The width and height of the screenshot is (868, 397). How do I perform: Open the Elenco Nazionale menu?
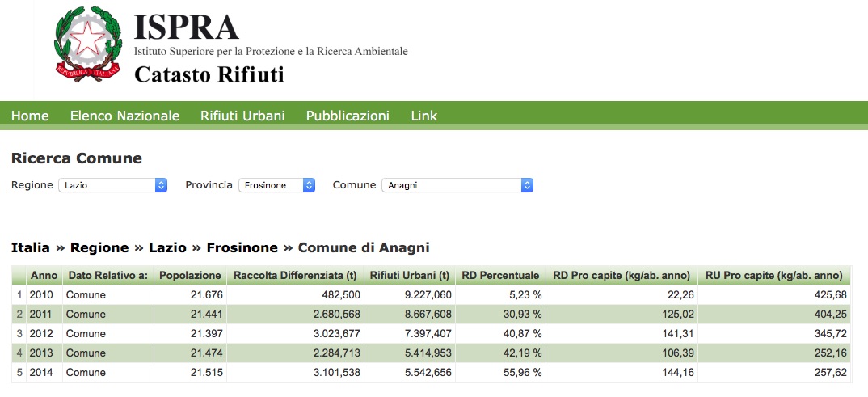click(x=124, y=116)
